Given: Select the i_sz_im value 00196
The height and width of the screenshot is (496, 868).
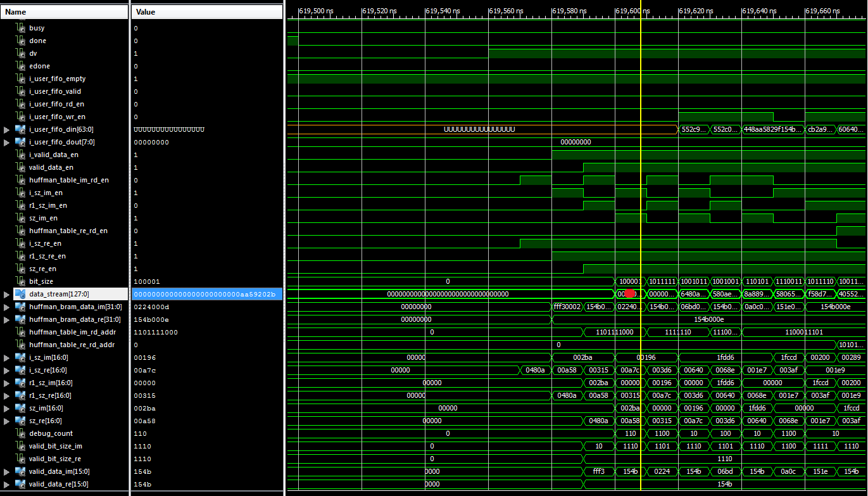Looking at the screenshot, I should [145, 357].
